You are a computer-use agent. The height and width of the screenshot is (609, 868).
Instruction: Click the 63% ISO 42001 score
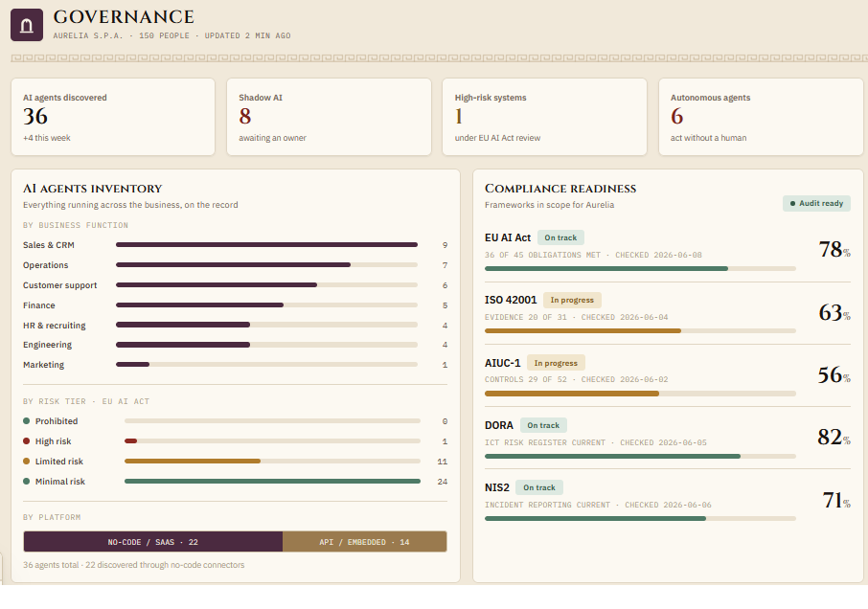834,312
